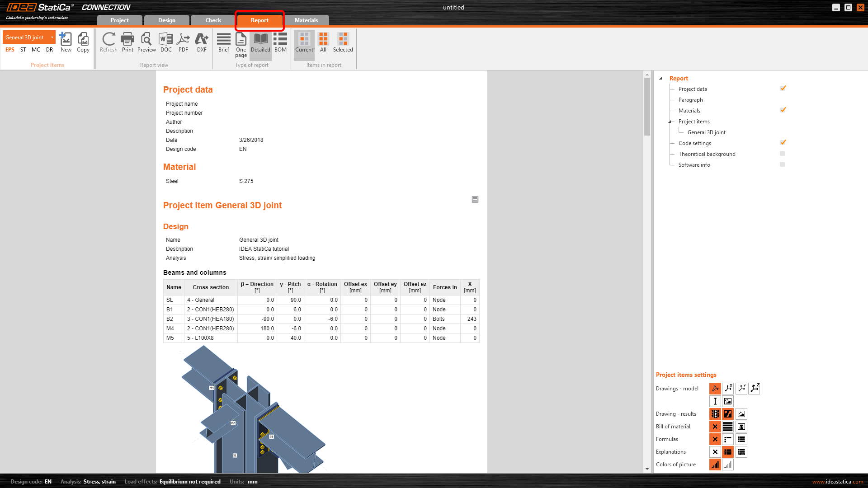The height and width of the screenshot is (488, 868).
Task: Enable the Software info checkbox
Action: 783,164
